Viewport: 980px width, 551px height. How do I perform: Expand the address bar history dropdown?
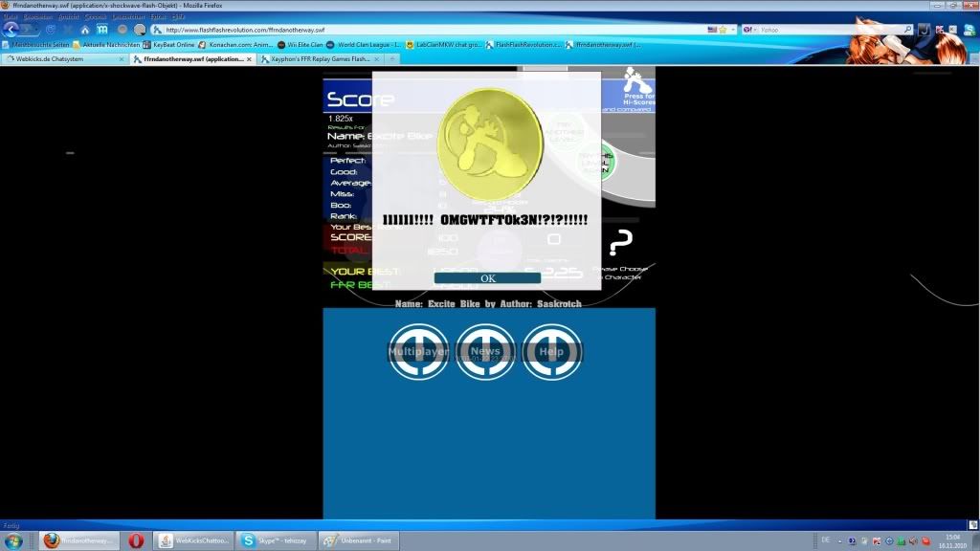pyautogui.click(x=734, y=30)
